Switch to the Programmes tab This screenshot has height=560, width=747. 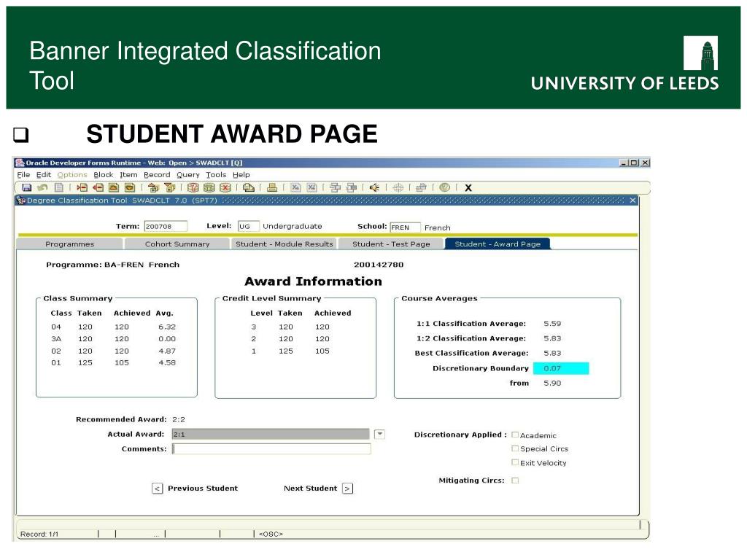pos(69,244)
